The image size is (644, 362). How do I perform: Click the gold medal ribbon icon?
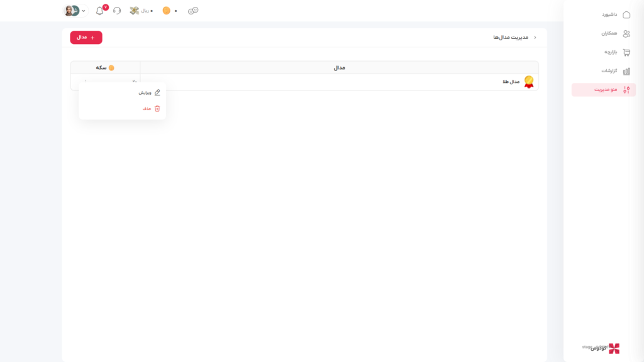pos(529,82)
